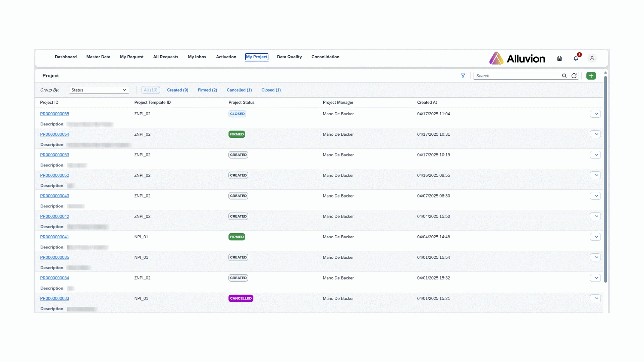This screenshot has height=362, width=644.
Task: Click the Project Manager column header
Action: 338,103
